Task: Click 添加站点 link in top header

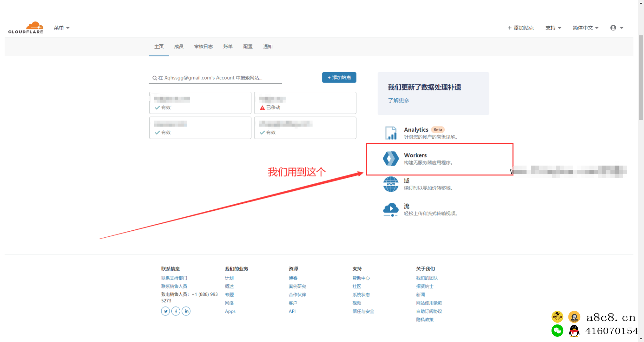Action: [521, 28]
